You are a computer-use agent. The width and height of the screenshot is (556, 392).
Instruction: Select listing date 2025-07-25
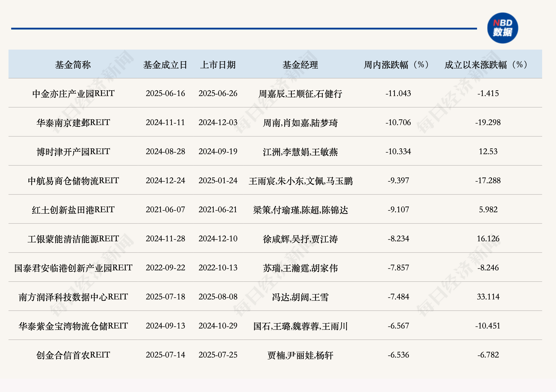coord(218,355)
